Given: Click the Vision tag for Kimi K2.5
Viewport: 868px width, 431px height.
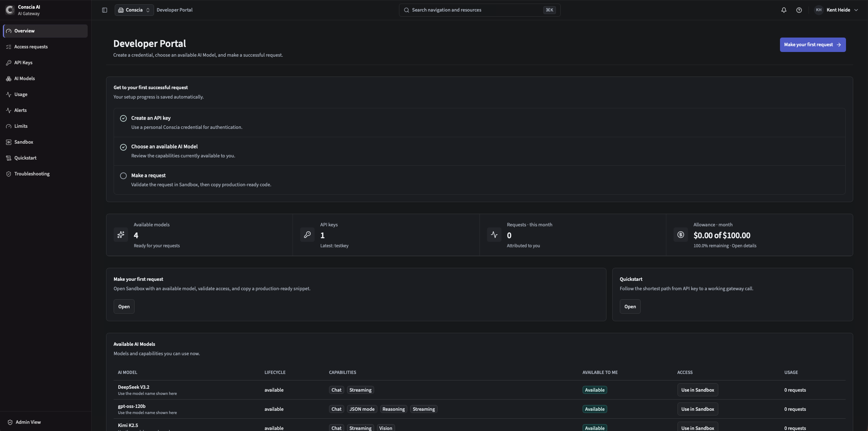Looking at the screenshot, I should tap(386, 428).
